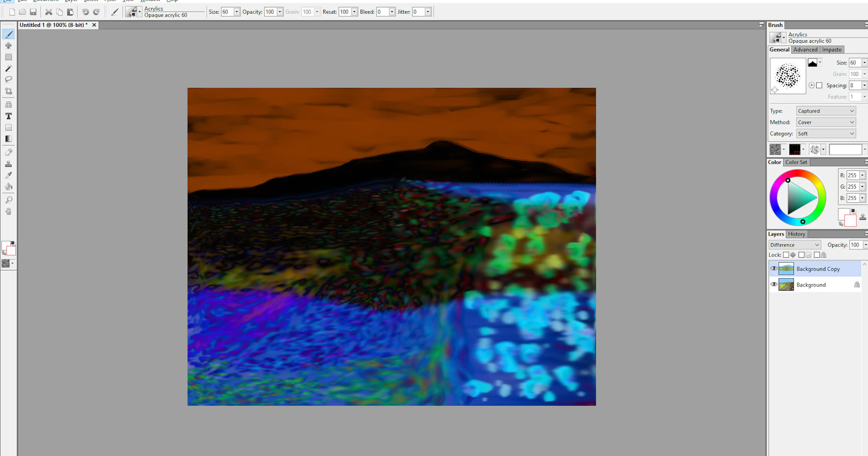Open the Difference blend mode dropdown
Viewport: 868px width, 456px height.
(x=795, y=245)
